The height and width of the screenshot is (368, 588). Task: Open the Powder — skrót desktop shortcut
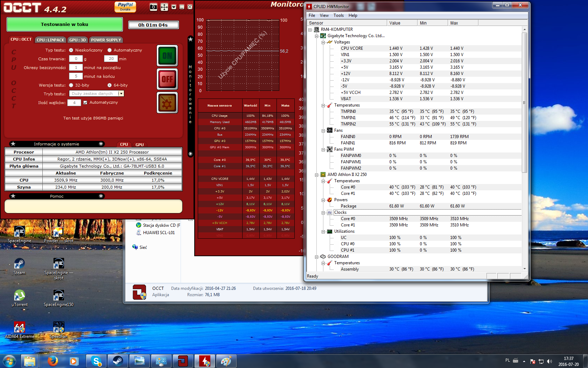[58, 235]
